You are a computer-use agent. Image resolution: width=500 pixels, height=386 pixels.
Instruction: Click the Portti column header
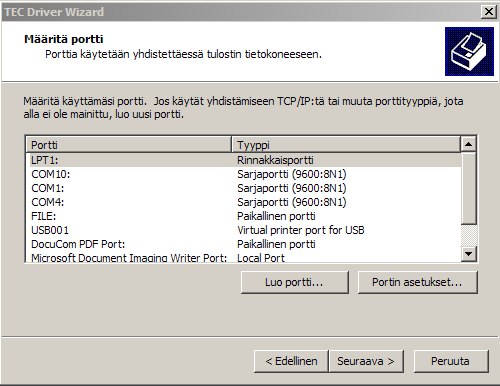(x=129, y=145)
